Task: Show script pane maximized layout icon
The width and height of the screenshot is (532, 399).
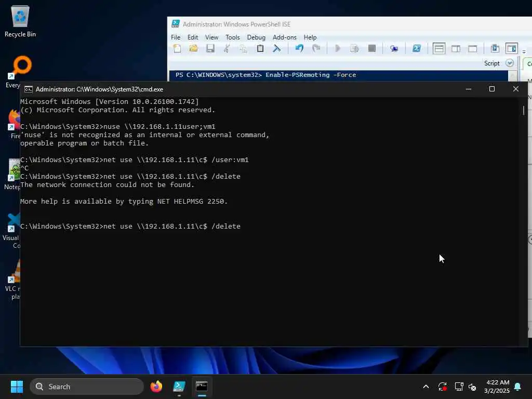Action: (x=473, y=48)
